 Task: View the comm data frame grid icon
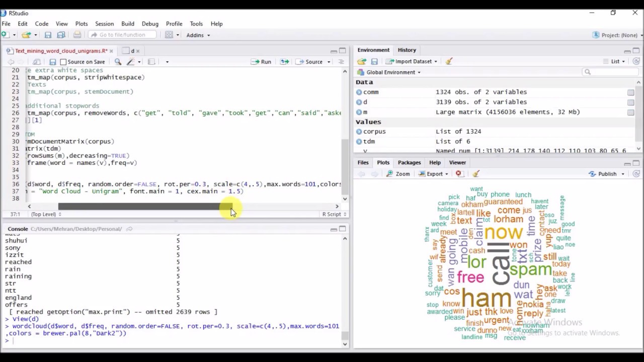[630, 93]
